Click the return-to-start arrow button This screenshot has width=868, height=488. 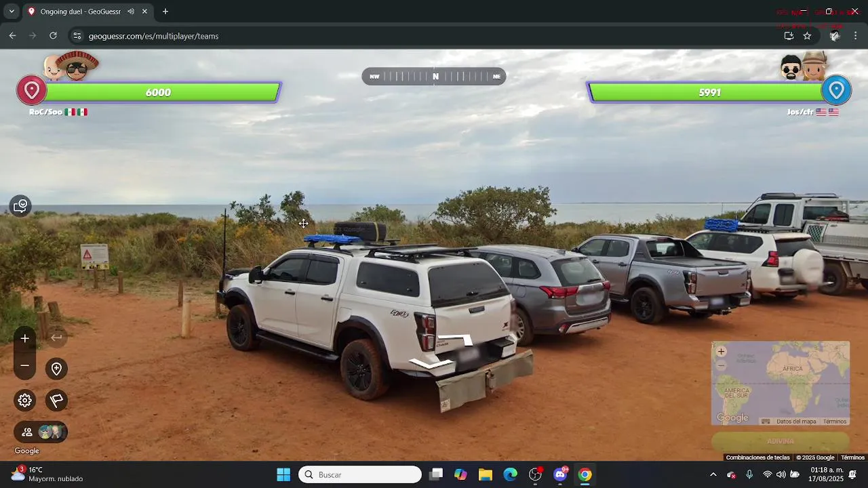(57, 338)
